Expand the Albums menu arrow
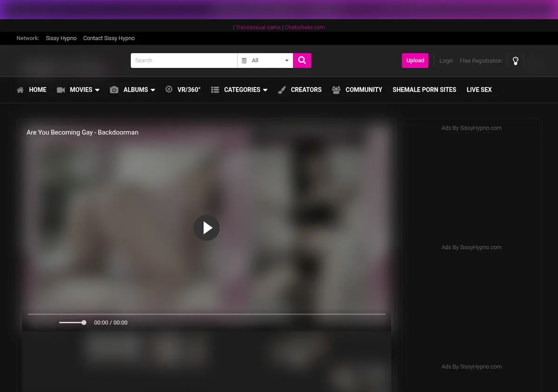Screen dimensions: 558x392 [x=153, y=90]
